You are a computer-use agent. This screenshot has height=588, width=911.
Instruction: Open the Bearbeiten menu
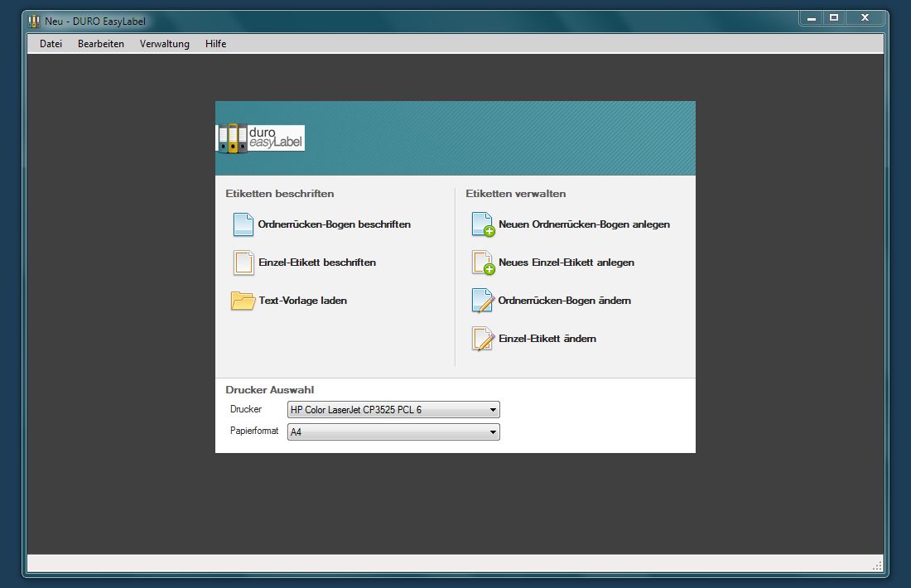pos(101,44)
